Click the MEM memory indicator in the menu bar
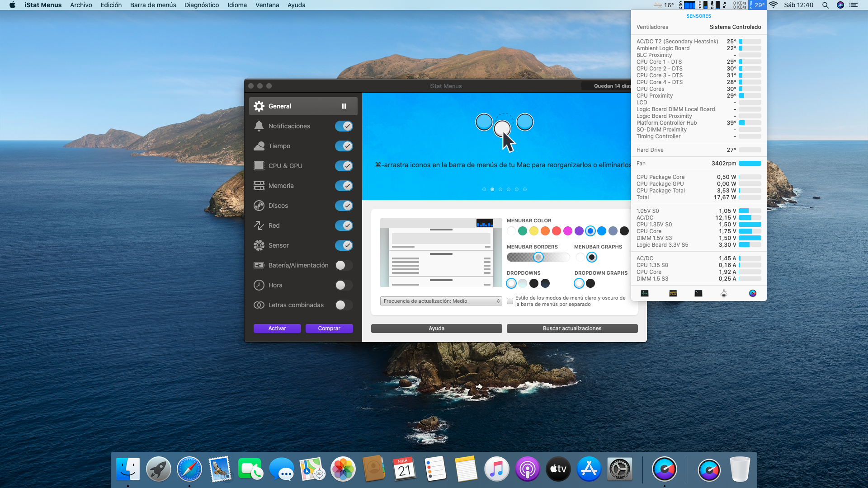Viewport: 868px width, 488px height. click(x=703, y=5)
